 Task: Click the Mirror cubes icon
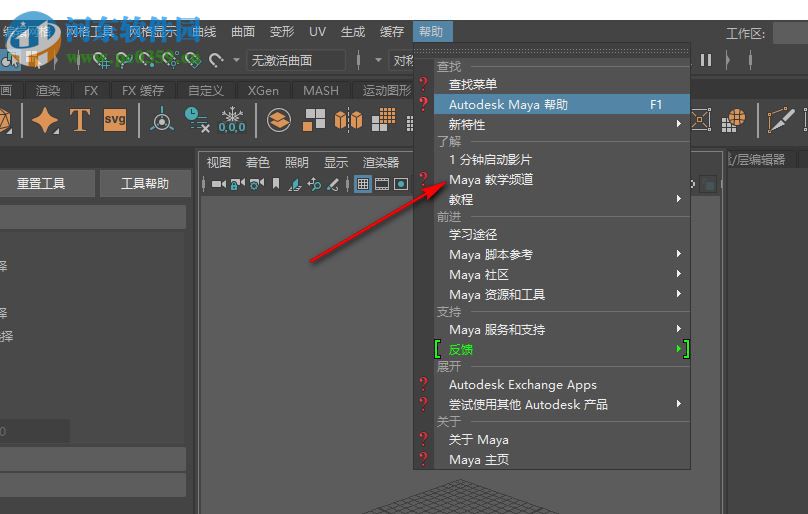tap(348, 120)
